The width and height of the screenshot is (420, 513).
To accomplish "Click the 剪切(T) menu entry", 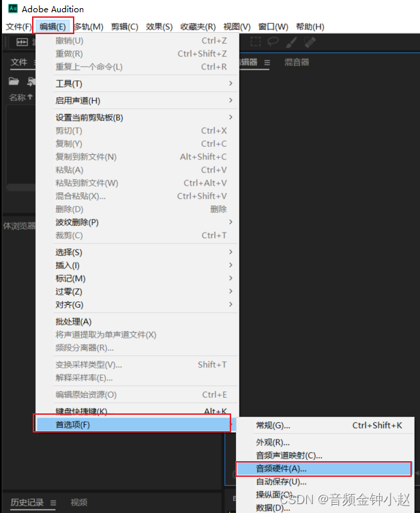I will point(137,130).
